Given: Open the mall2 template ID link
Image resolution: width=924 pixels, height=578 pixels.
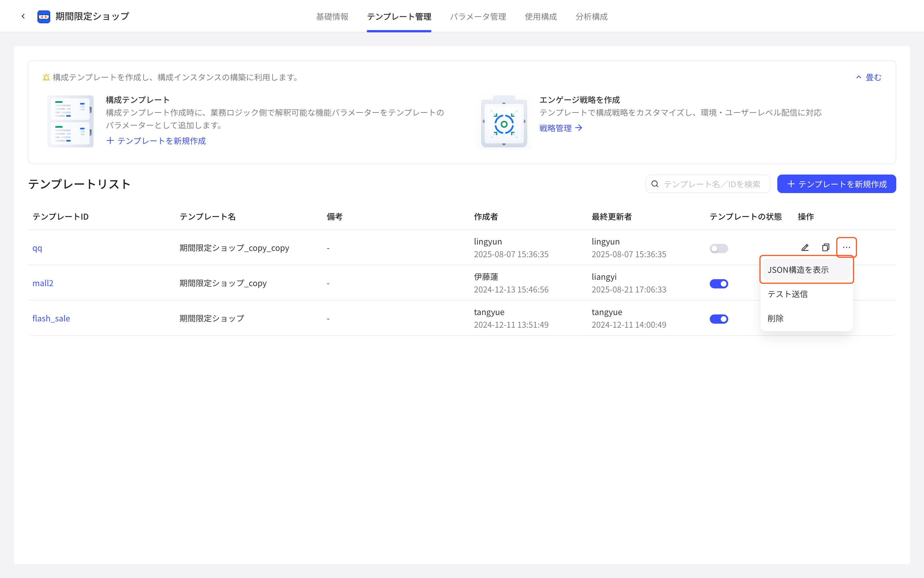Looking at the screenshot, I should (43, 283).
